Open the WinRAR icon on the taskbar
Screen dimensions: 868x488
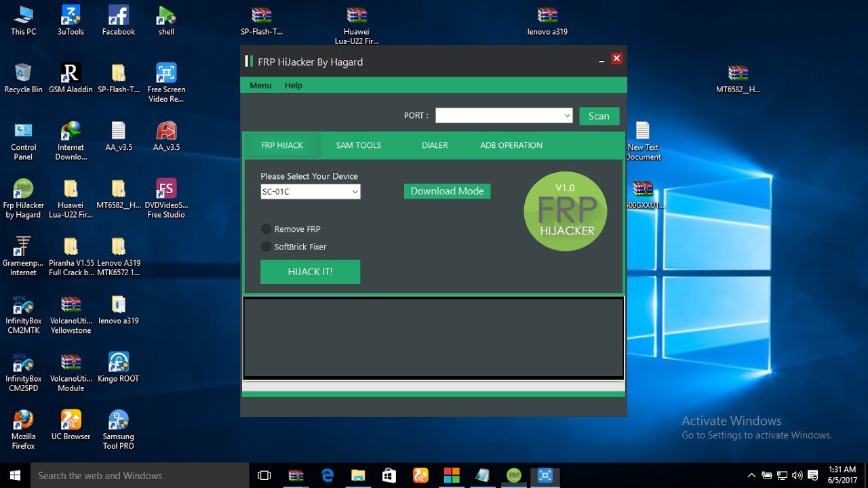point(296,476)
